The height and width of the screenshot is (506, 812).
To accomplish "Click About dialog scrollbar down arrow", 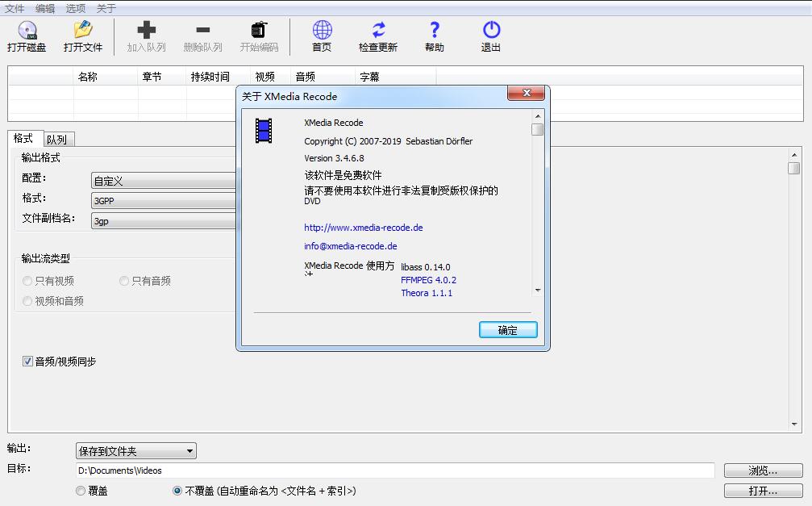I will [x=538, y=291].
